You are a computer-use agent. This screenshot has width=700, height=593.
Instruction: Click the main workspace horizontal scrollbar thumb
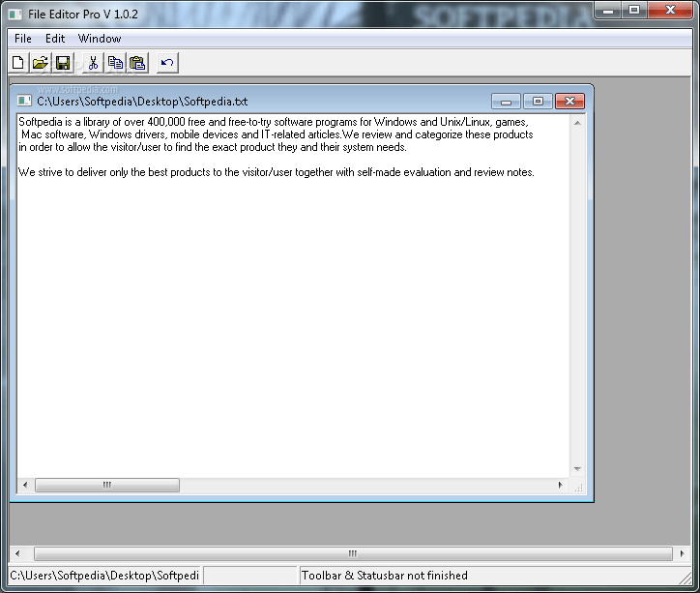(353, 553)
